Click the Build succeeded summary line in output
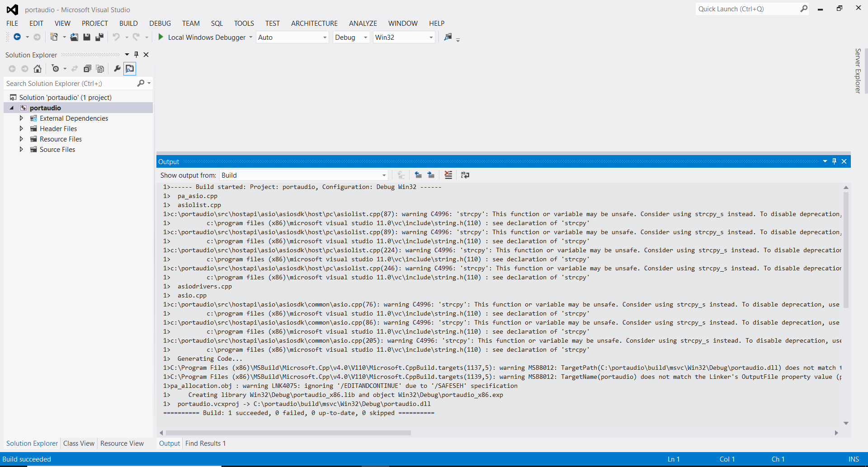868x467 pixels. point(299,413)
